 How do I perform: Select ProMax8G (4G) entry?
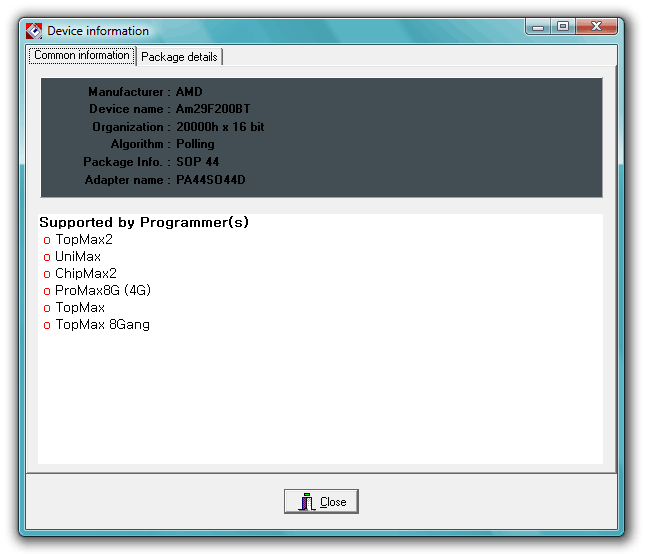[x=103, y=290]
